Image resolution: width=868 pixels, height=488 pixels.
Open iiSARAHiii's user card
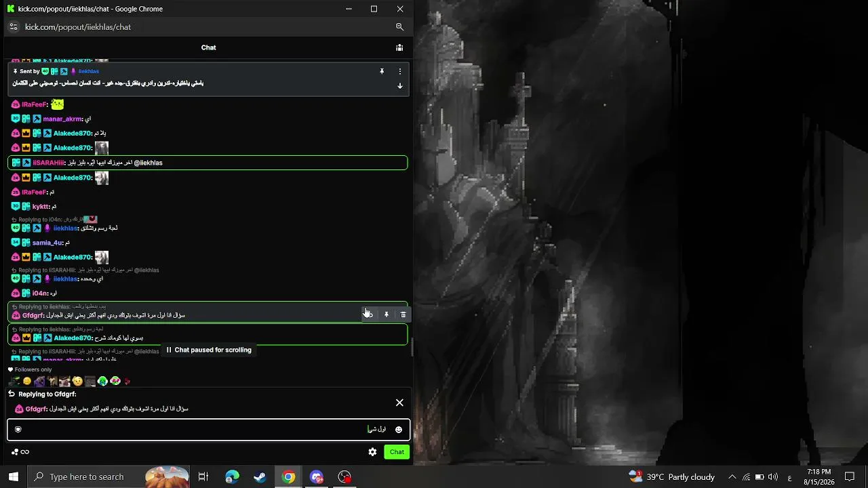48,163
